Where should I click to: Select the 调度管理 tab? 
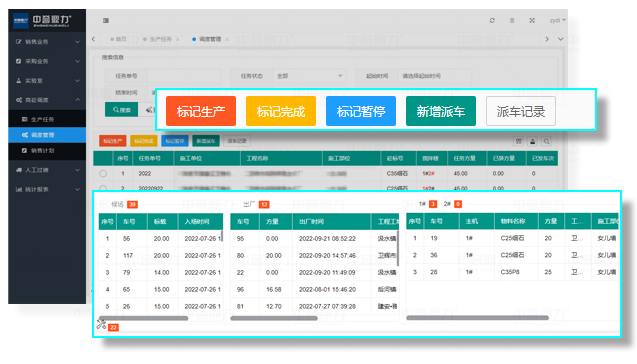207,39
